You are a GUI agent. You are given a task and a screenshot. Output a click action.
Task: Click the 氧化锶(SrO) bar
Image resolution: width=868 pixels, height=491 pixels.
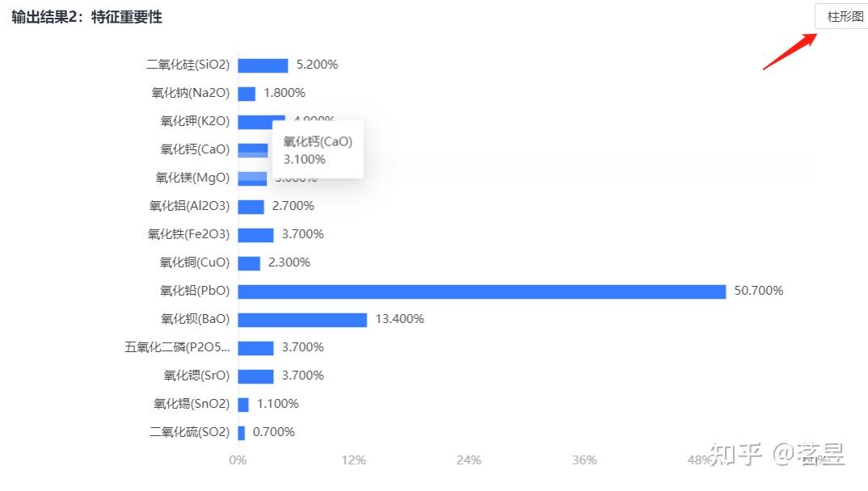(255, 376)
